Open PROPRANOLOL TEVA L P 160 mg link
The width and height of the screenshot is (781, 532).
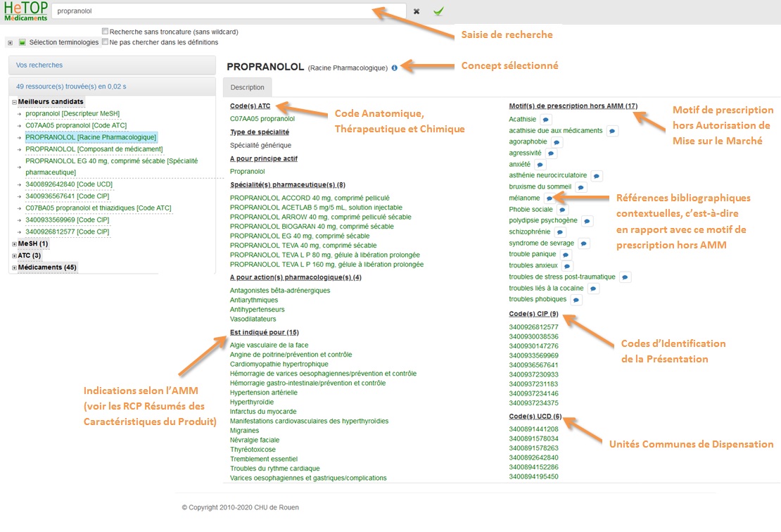(x=326, y=265)
